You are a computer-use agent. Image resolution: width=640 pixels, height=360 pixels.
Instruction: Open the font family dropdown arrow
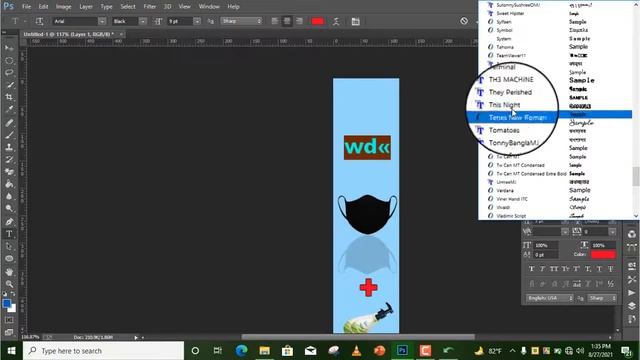102,21
